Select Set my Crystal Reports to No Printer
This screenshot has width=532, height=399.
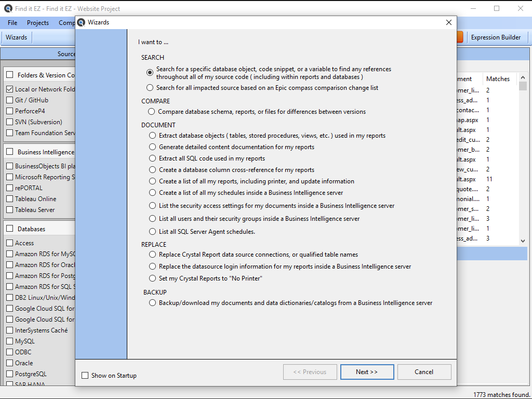152,278
